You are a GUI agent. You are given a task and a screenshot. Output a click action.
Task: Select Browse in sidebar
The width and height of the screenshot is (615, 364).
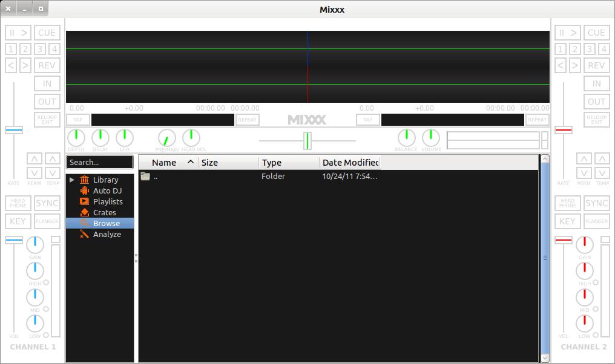100,223
